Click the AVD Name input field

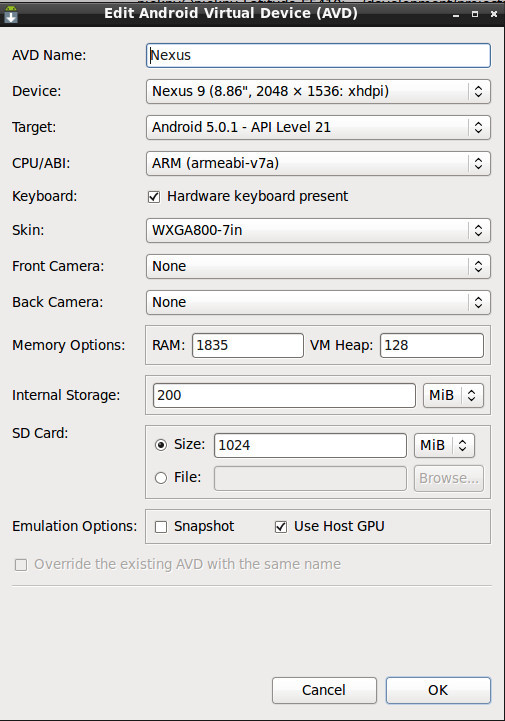point(318,55)
